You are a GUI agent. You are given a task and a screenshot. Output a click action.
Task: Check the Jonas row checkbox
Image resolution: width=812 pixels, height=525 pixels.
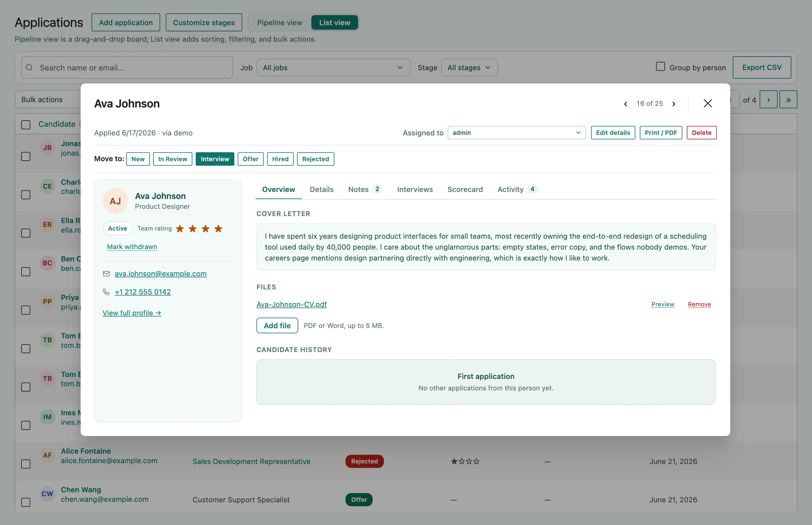tap(26, 156)
